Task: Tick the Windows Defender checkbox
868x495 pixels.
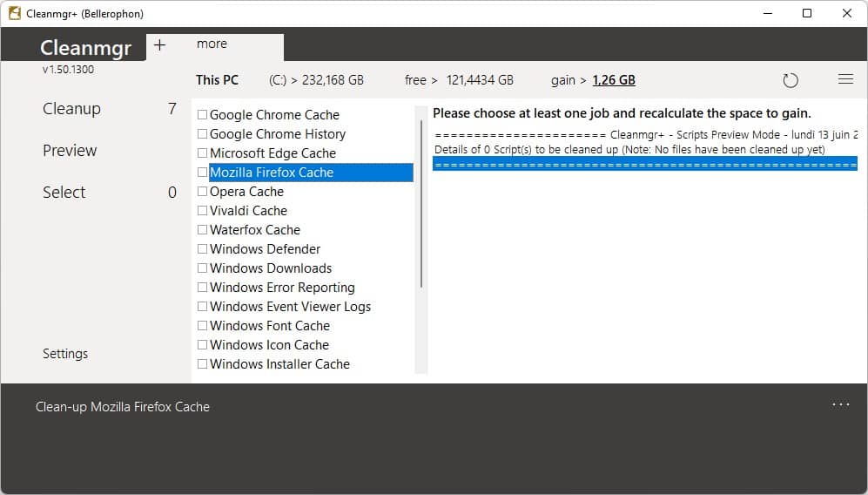Action: coord(202,249)
